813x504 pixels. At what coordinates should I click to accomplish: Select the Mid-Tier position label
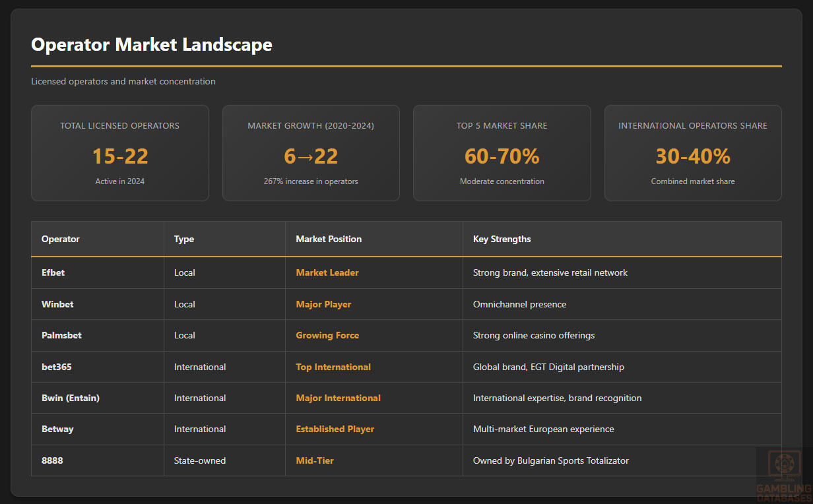pyautogui.click(x=315, y=460)
